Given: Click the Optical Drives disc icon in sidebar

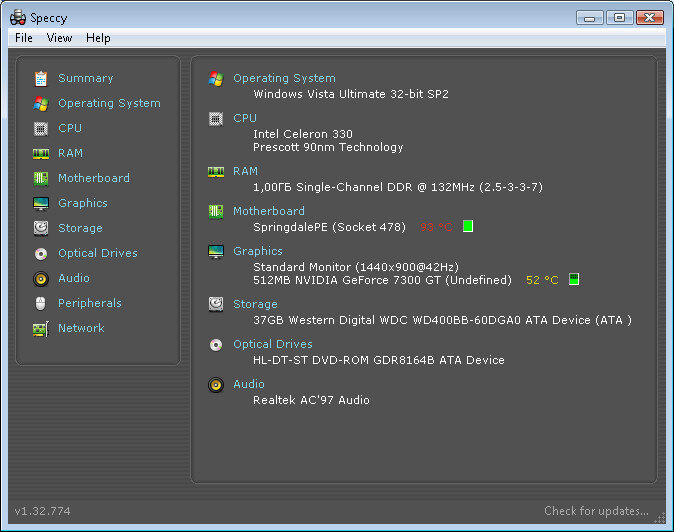Looking at the screenshot, I should click(x=41, y=254).
